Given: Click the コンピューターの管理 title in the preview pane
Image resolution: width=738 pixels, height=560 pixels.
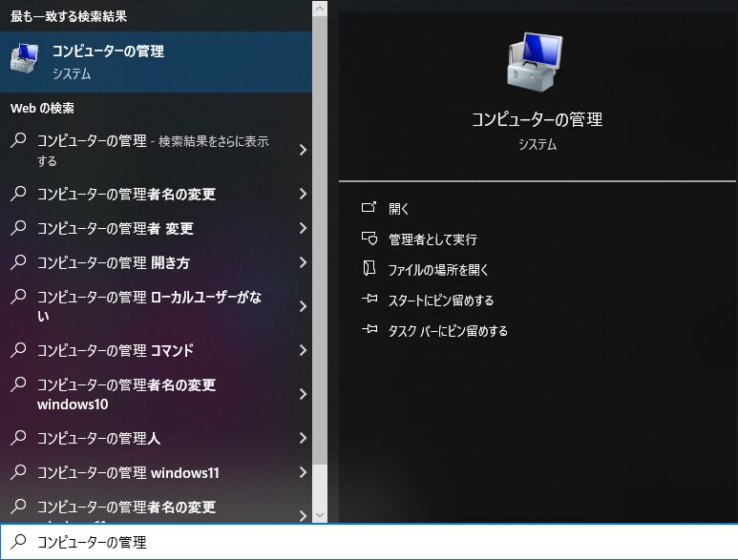Looking at the screenshot, I should coord(537,119).
